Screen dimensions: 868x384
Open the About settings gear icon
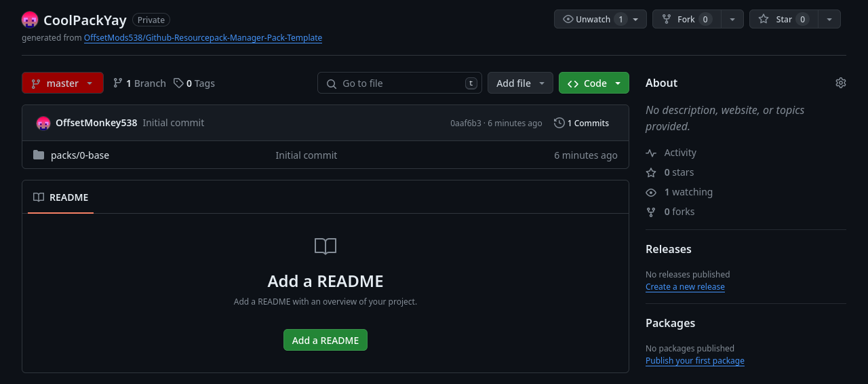click(x=841, y=83)
